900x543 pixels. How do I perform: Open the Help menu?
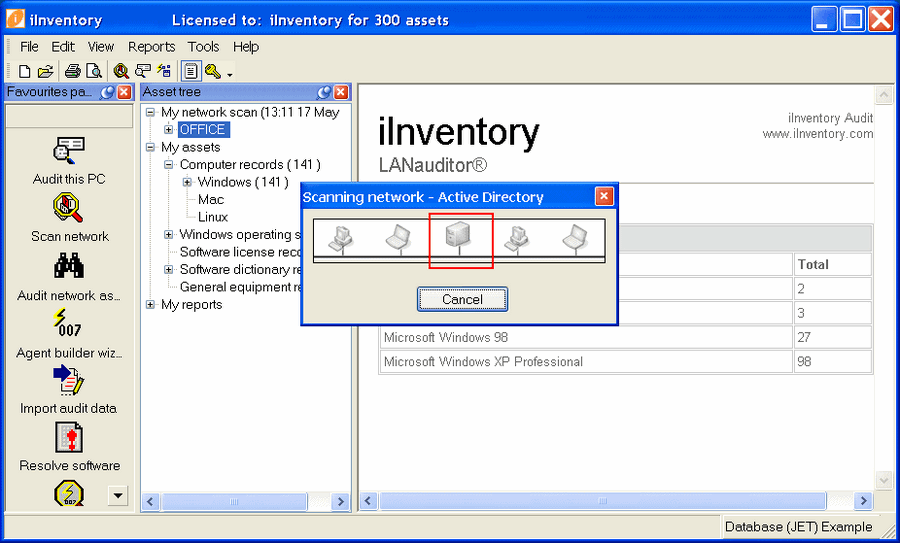point(246,46)
